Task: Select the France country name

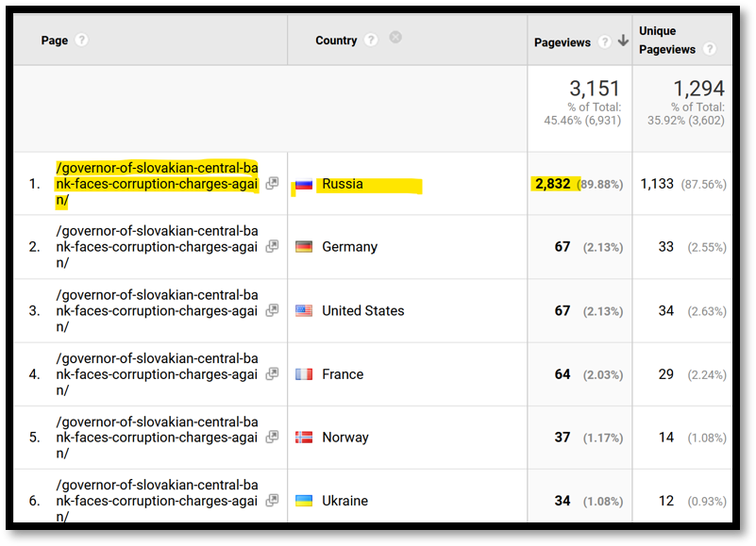Action: pos(343,374)
